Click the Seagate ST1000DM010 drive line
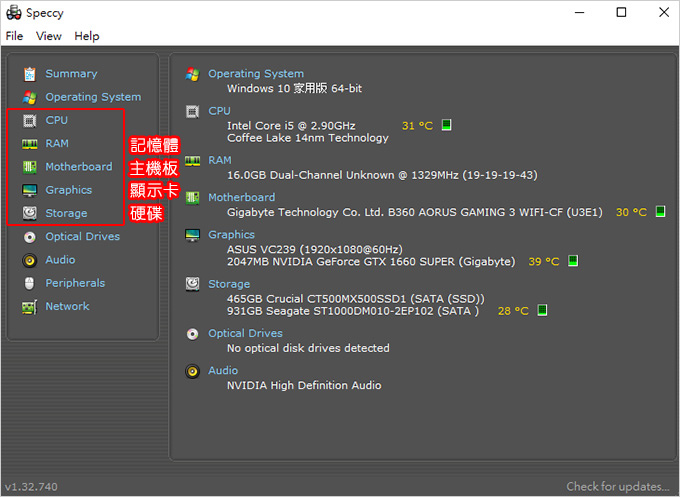This screenshot has height=497, width=680. pos(353,311)
